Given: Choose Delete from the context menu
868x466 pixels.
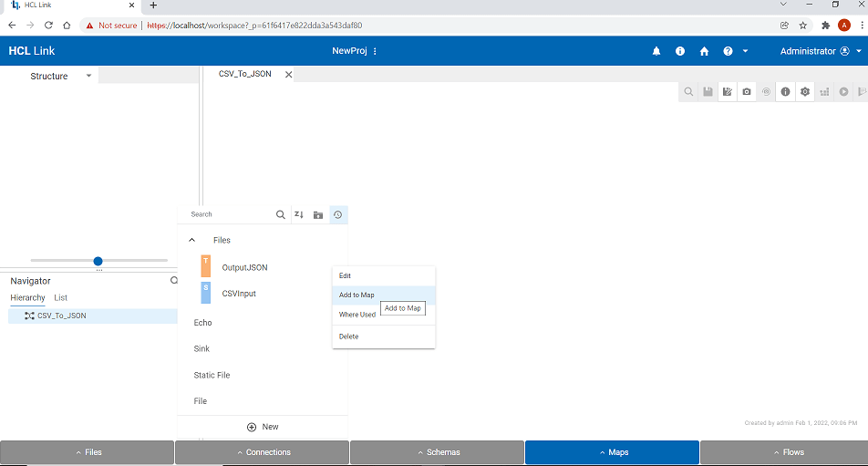Looking at the screenshot, I should pyautogui.click(x=348, y=337).
